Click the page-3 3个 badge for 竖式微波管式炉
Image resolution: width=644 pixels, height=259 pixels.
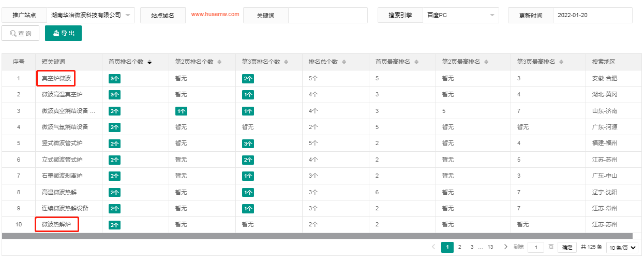pos(248,143)
